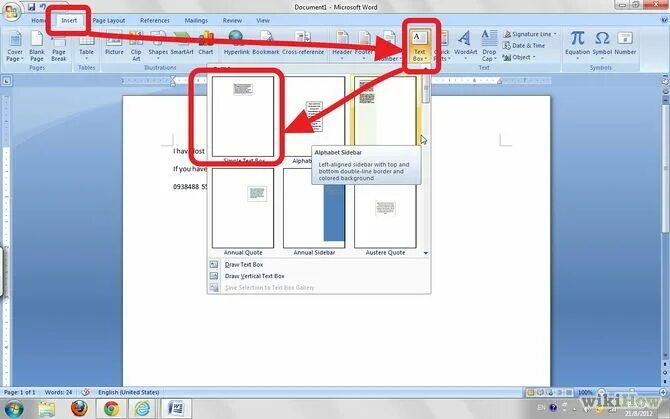
Task: Click the zoom slider in status bar
Action: tap(630, 392)
